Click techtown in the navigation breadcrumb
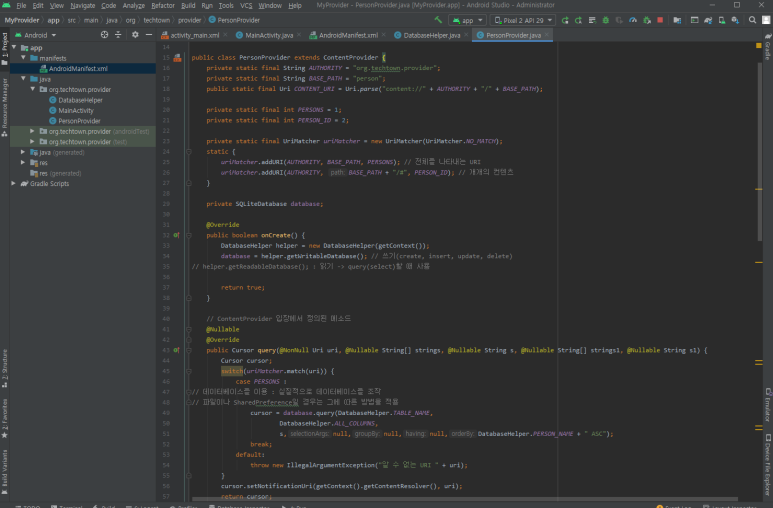 coord(156,20)
